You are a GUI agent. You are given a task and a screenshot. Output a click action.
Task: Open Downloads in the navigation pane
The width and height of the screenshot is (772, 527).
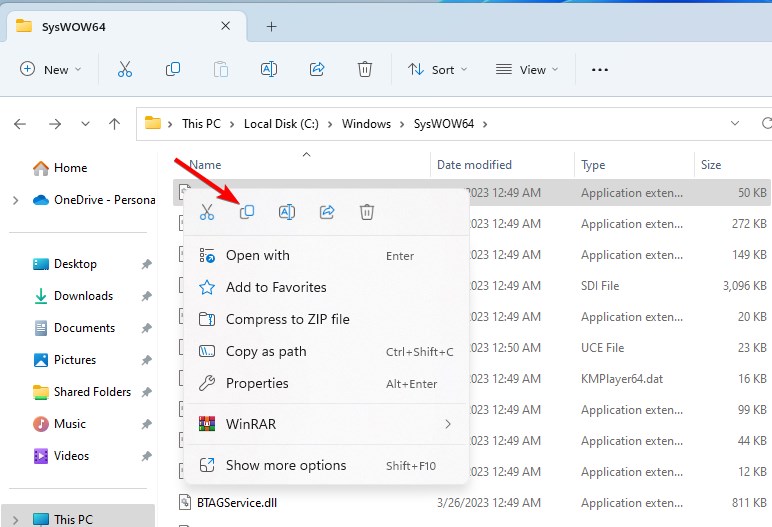click(x=84, y=296)
